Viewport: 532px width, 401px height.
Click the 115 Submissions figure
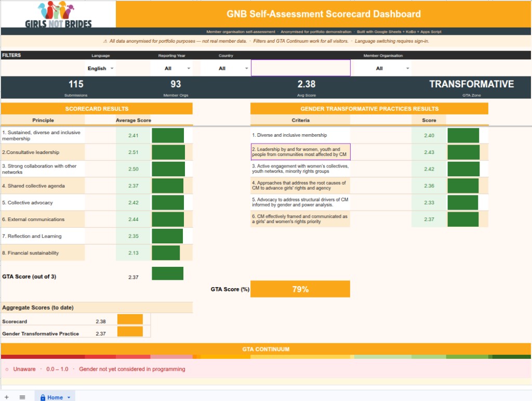(76, 83)
